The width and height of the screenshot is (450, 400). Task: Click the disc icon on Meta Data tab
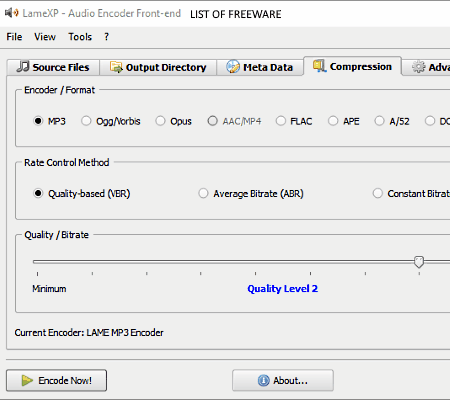click(233, 67)
